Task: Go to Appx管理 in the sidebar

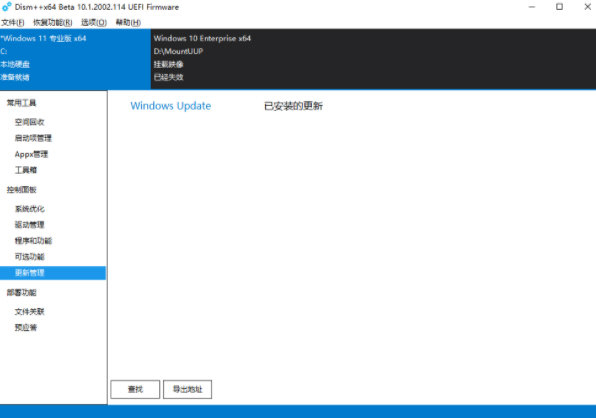Action: pyautogui.click(x=31, y=154)
